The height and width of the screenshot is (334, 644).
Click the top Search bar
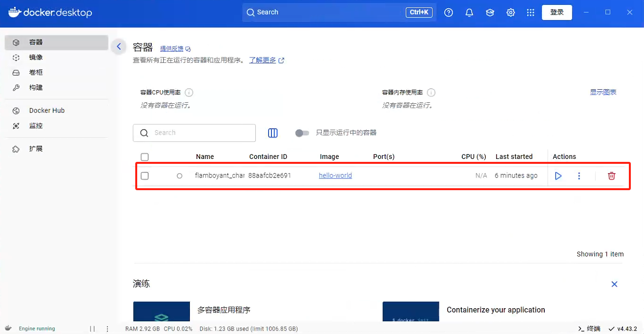(339, 12)
